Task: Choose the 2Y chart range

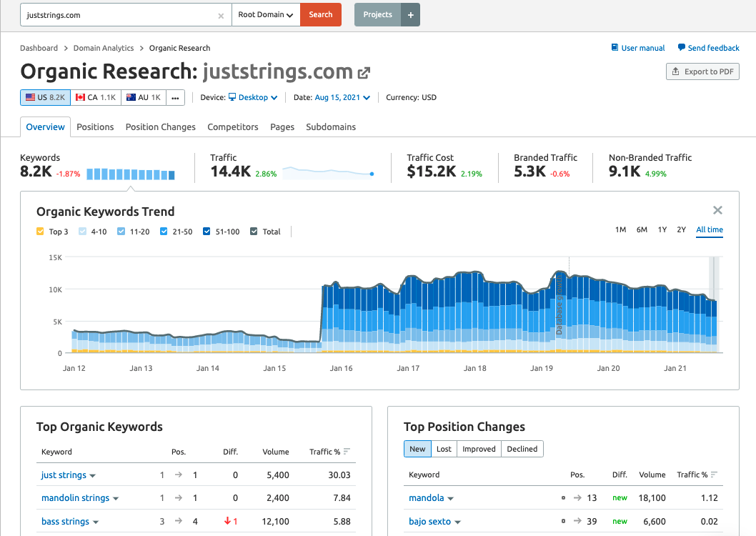Action: coord(681,229)
